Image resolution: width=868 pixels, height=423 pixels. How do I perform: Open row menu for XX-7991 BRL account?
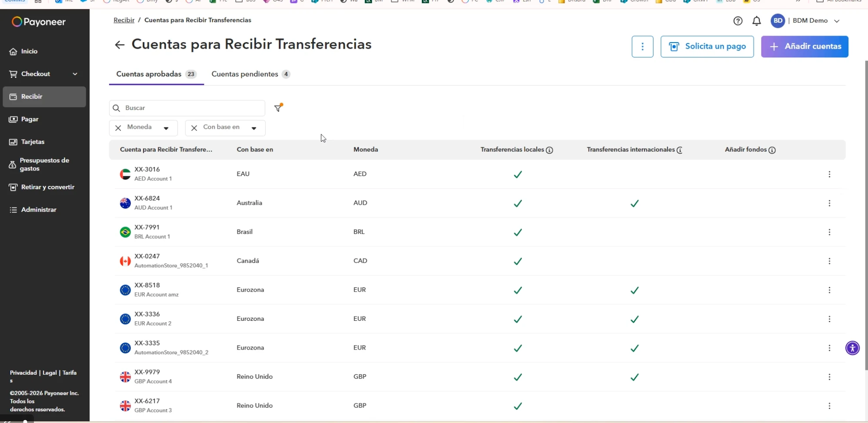[x=829, y=232]
